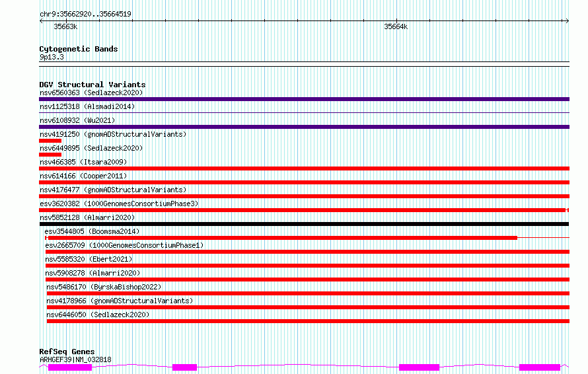Click the black bar under nsv5852128
Image resolution: width=588 pixels, height=374 pixels.
304,224
